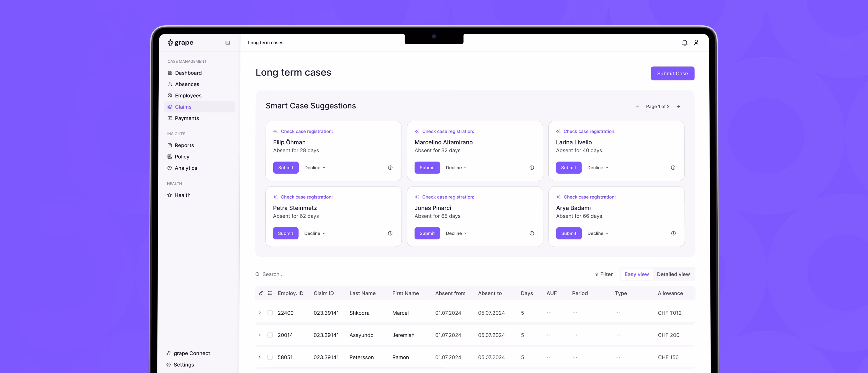Go to next suggestions page arrow

pos(678,107)
